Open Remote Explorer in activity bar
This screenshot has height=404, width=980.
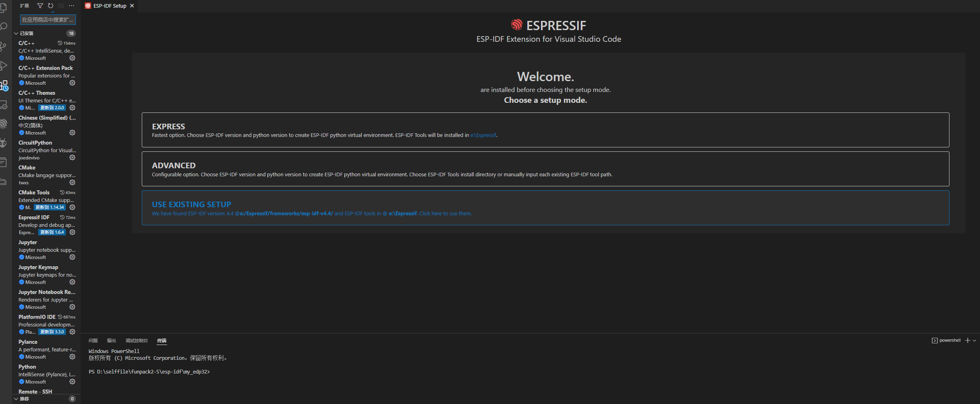click(x=3, y=104)
